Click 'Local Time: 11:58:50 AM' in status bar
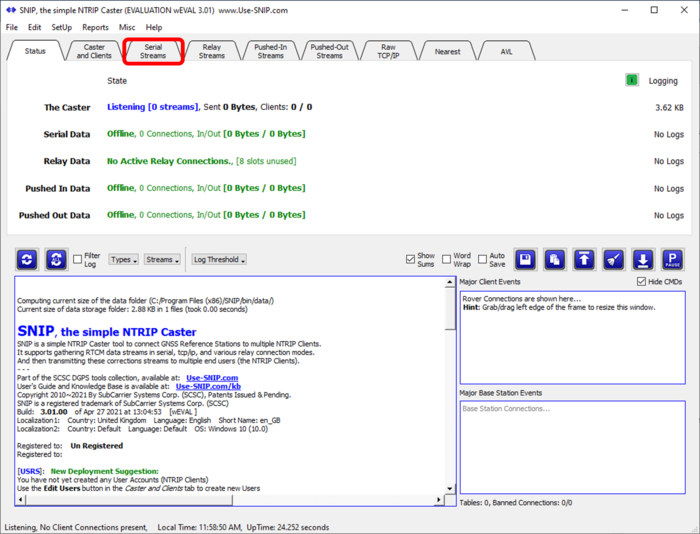The height and width of the screenshot is (534, 700). (200, 527)
